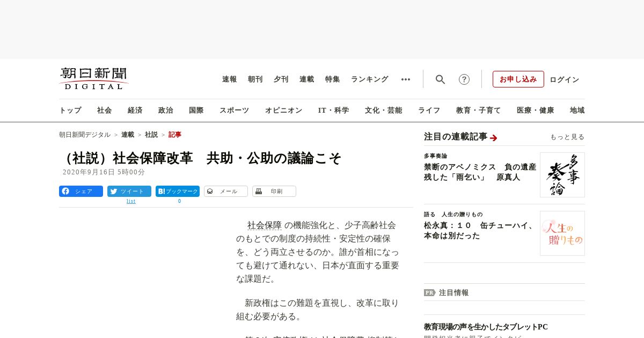The height and width of the screenshot is (338, 644).
Task: Open 教育現場の声を生かしたタブレットPC link
Action: pyautogui.click(x=486, y=327)
